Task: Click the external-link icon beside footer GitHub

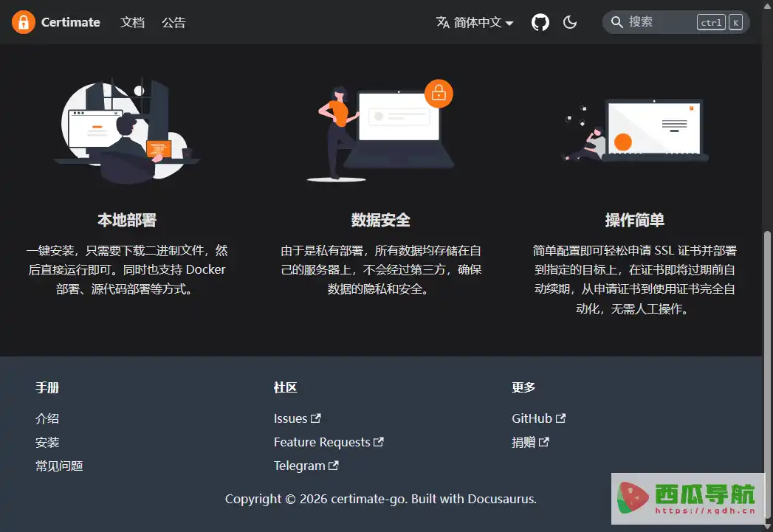Action: (560, 418)
